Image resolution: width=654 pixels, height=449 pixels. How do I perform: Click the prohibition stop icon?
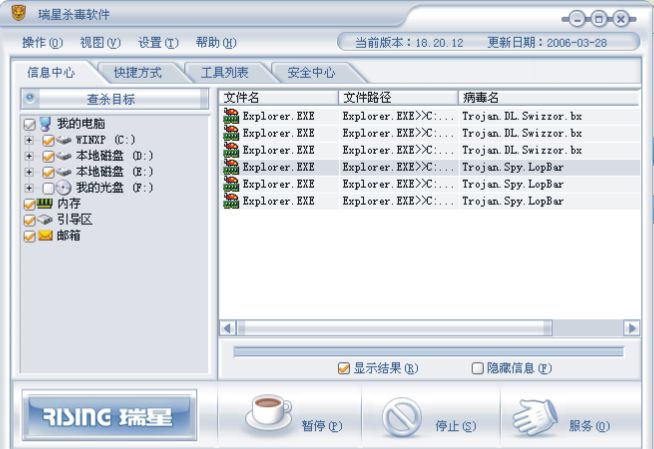[402, 417]
